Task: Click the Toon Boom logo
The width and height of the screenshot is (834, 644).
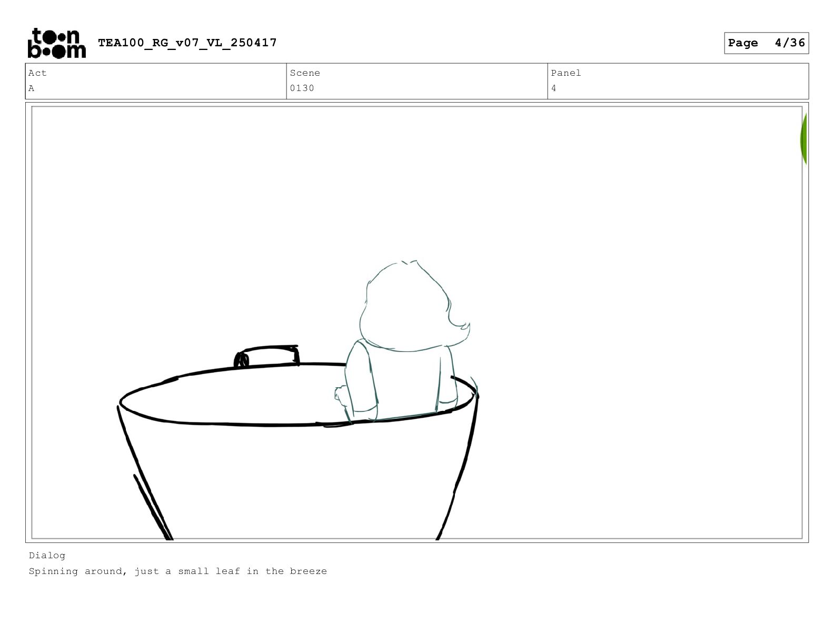Action: 56,43
